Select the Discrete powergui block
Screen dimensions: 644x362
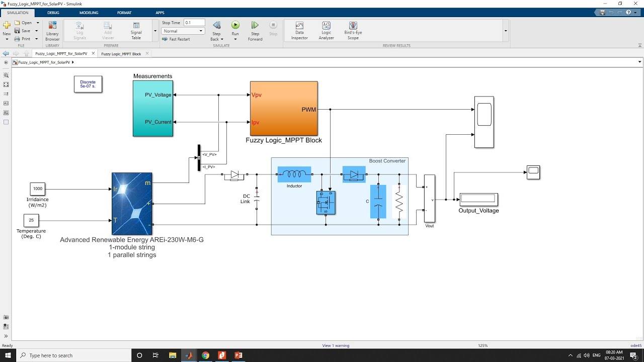point(88,84)
